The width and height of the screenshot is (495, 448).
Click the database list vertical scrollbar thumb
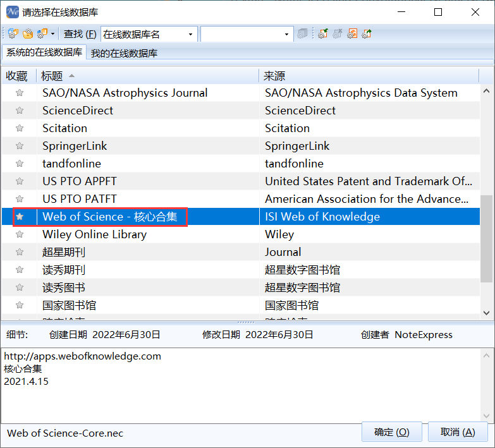tap(487, 238)
